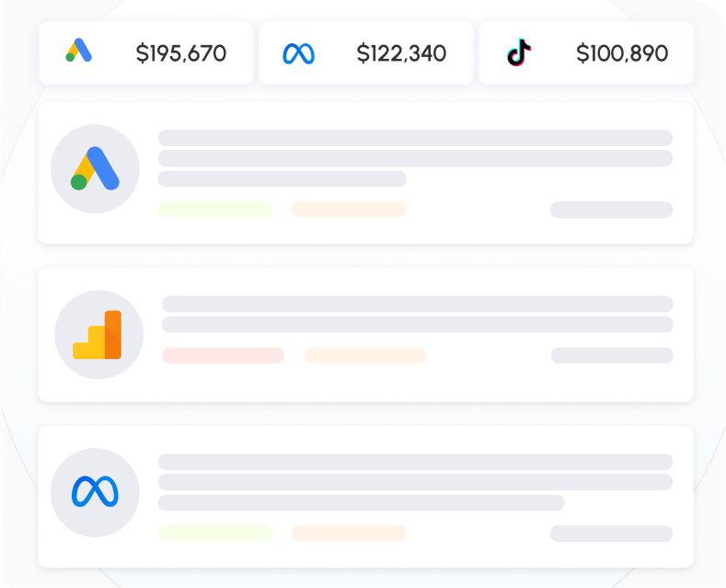726x588 pixels.
Task: Open the large Meta circle icon
Action: [x=95, y=492]
